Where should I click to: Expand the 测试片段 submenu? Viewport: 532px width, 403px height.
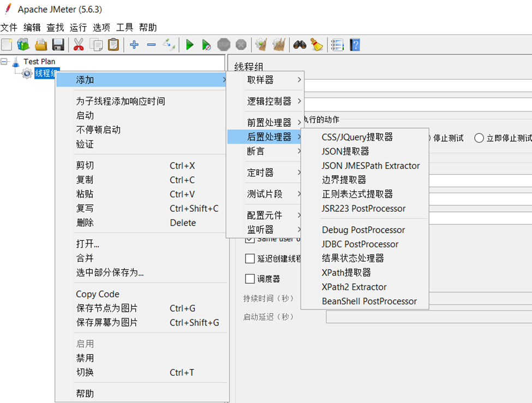pyautogui.click(x=265, y=194)
